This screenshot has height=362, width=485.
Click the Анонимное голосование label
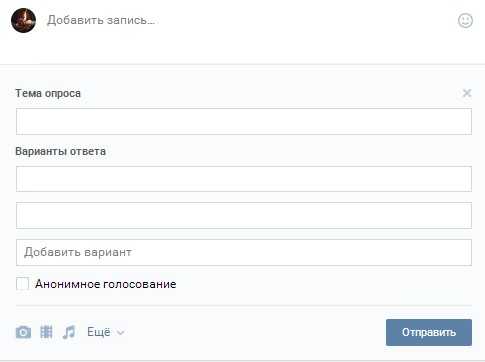click(106, 284)
